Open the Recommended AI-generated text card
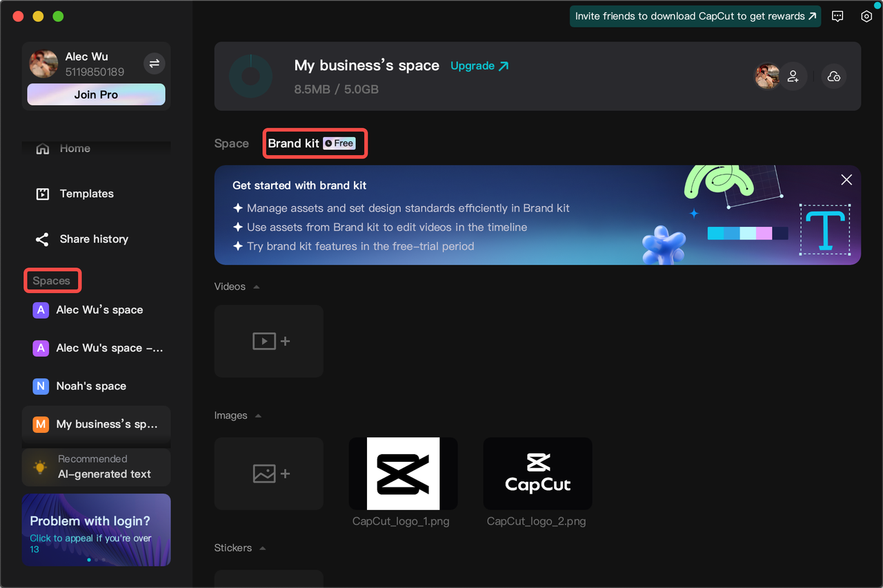Viewport: 883px width, 588px height. pyautogui.click(x=97, y=467)
